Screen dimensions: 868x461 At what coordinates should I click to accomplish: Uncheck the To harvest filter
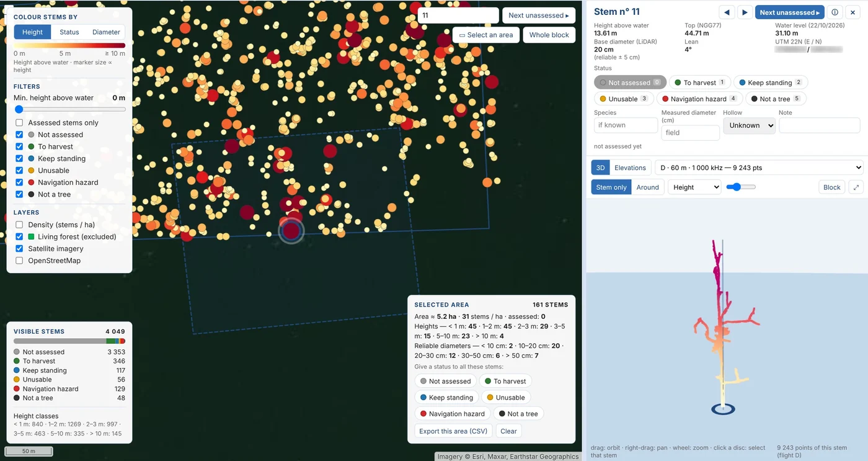point(19,146)
